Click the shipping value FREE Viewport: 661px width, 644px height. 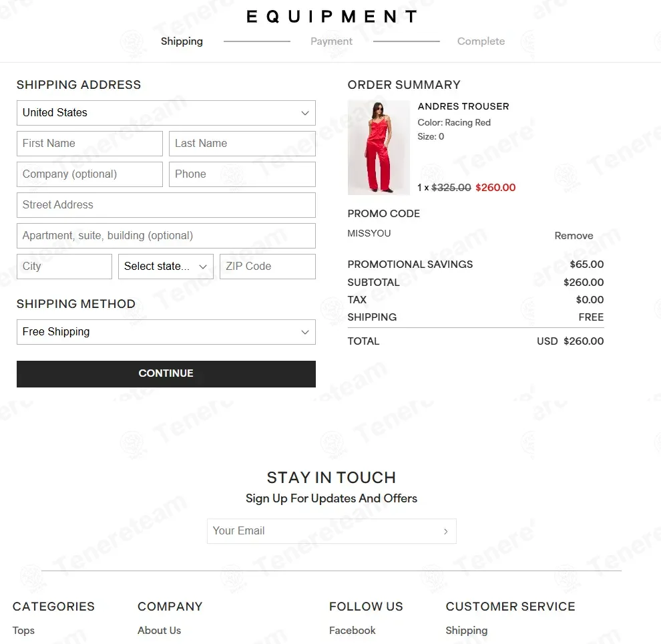[591, 317]
